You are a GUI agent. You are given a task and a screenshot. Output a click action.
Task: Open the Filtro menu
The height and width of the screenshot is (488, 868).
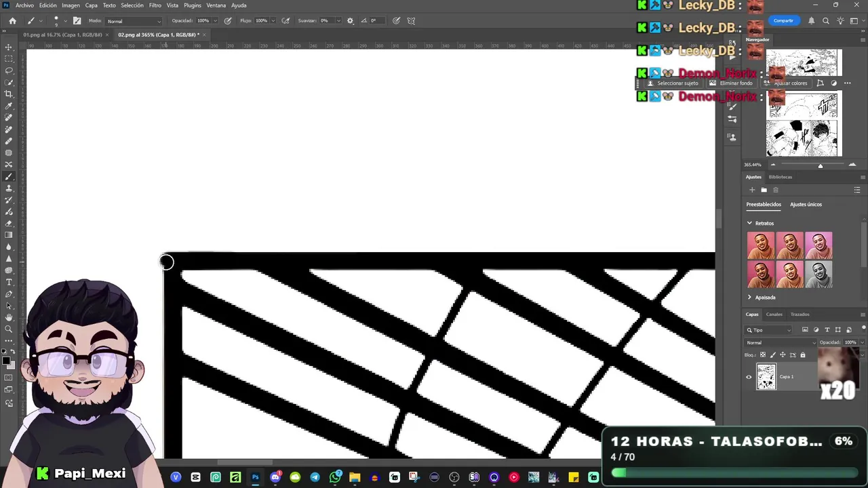click(x=155, y=5)
